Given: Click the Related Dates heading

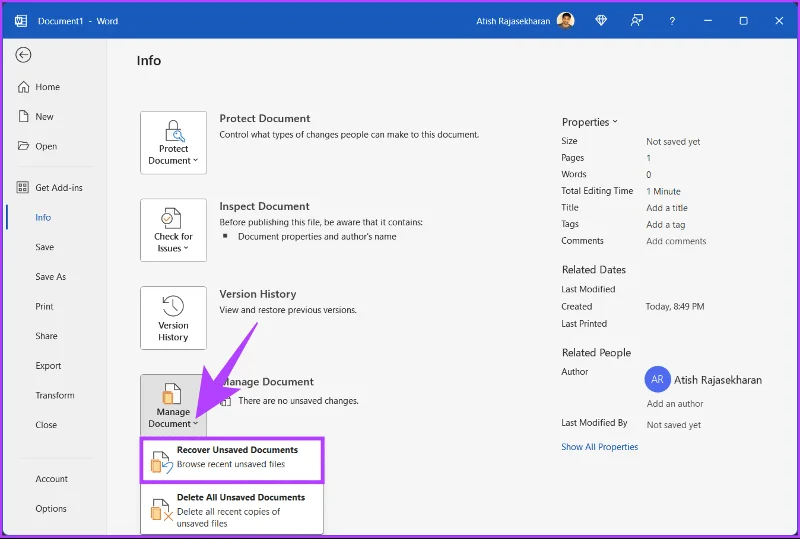Looking at the screenshot, I should (x=594, y=270).
